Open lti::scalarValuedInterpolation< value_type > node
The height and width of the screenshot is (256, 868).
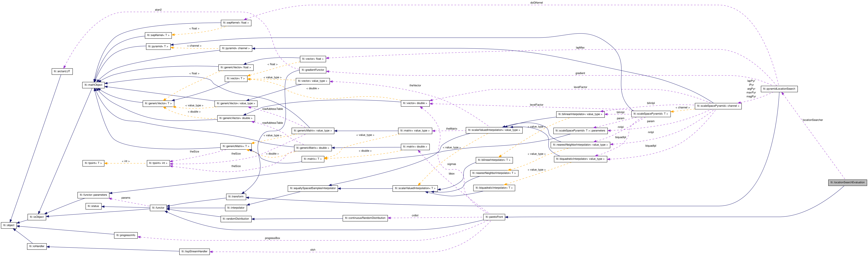(x=494, y=130)
